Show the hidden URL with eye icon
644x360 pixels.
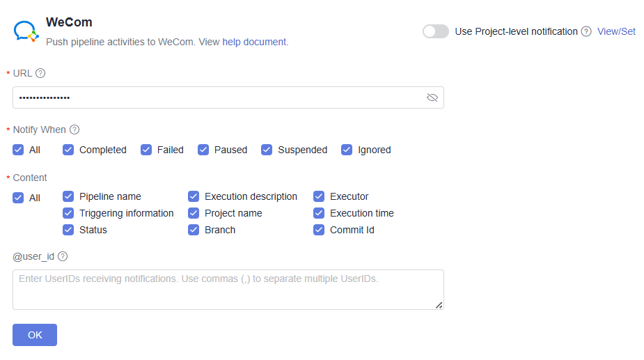point(432,97)
